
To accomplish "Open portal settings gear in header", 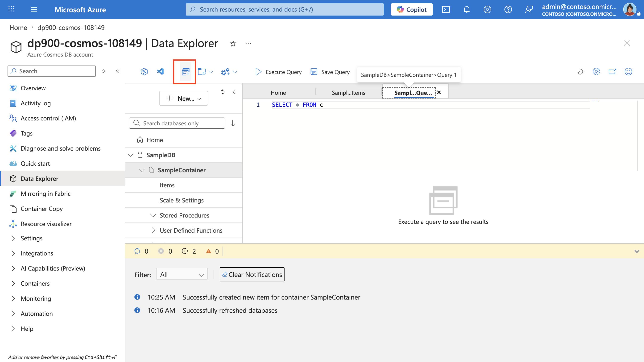I will click(x=487, y=9).
